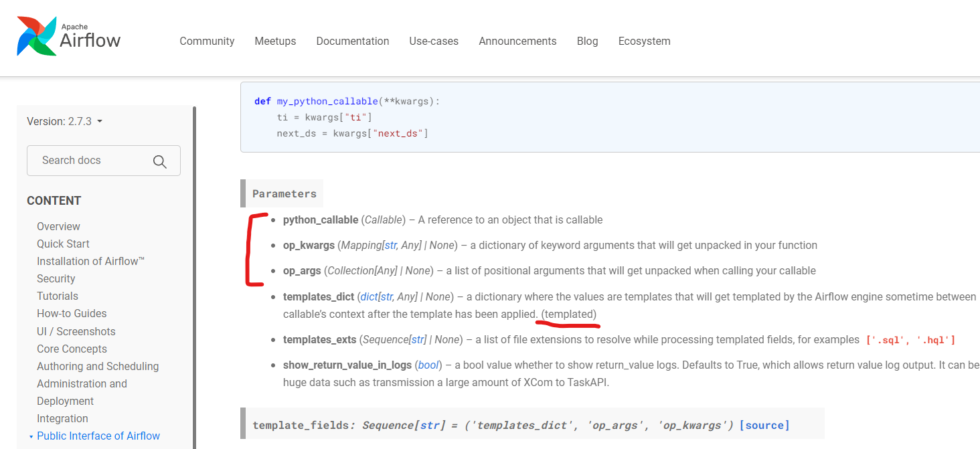Click the search magnifier icon
The width and height of the screenshot is (980, 449).
(x=160, y=161)
